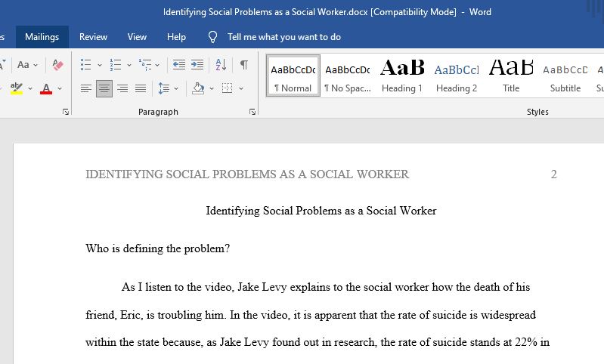Toggle show paragraph marks
The width and height of the screenshot is (604, 364).
pos(244,65)
